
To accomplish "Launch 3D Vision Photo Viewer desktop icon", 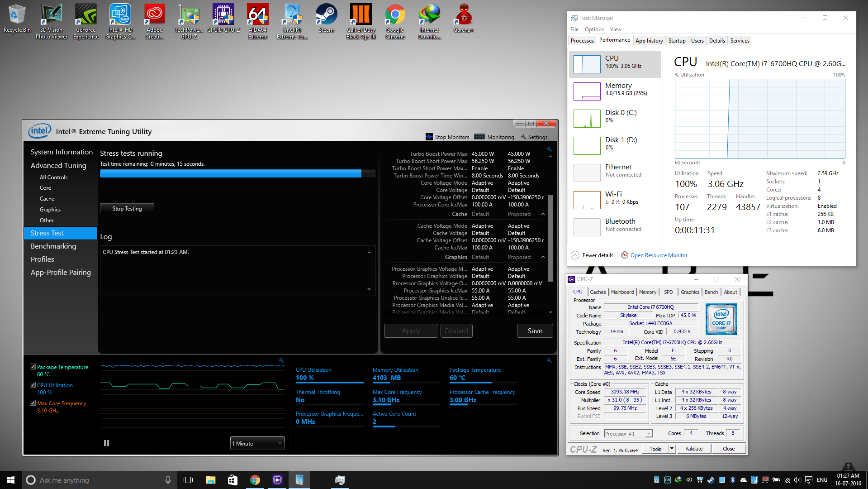I will (x=51, y=21).
